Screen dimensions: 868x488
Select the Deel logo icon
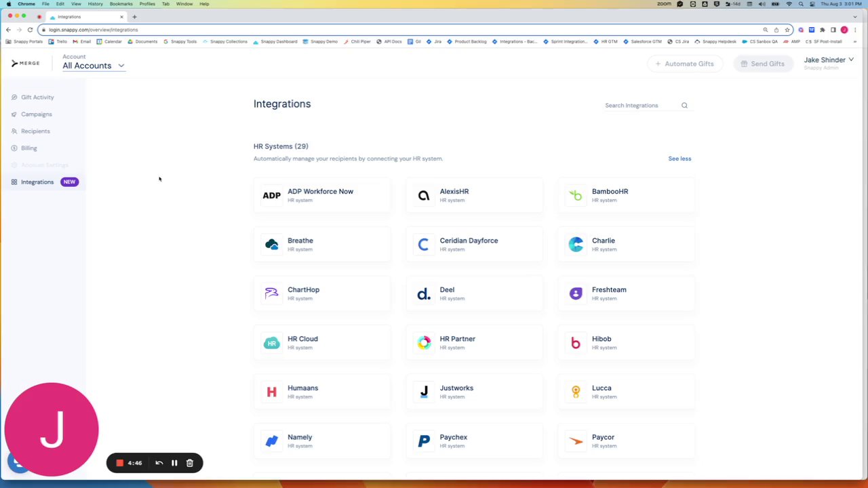point(424,293)
